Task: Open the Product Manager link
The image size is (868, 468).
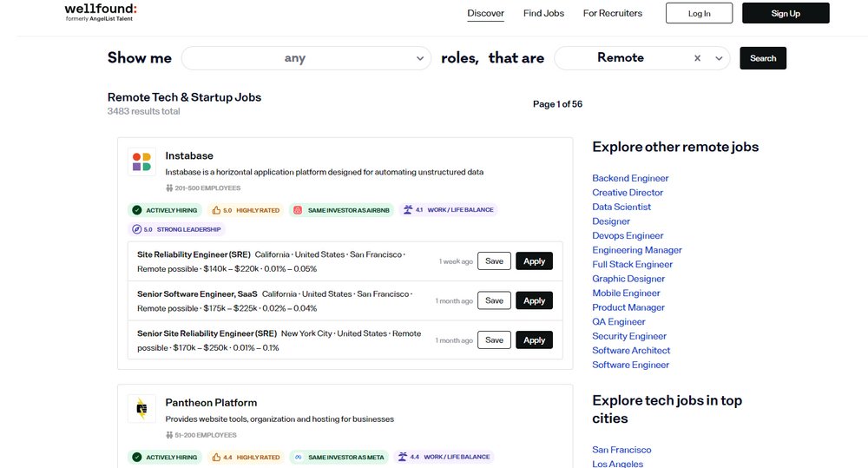Action: pos(628,307)
